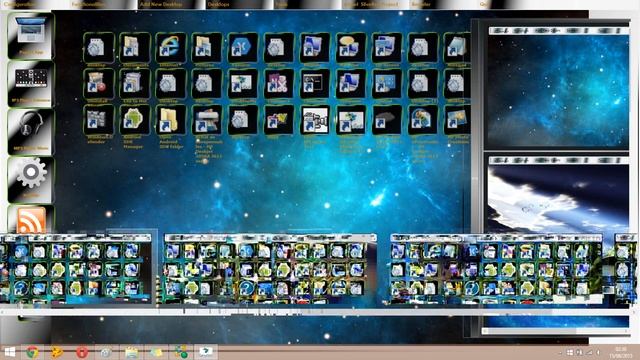Open File Explorer from the taskbar
The width and height of the screenshot is (640, 360).
(x=131, y=352)
